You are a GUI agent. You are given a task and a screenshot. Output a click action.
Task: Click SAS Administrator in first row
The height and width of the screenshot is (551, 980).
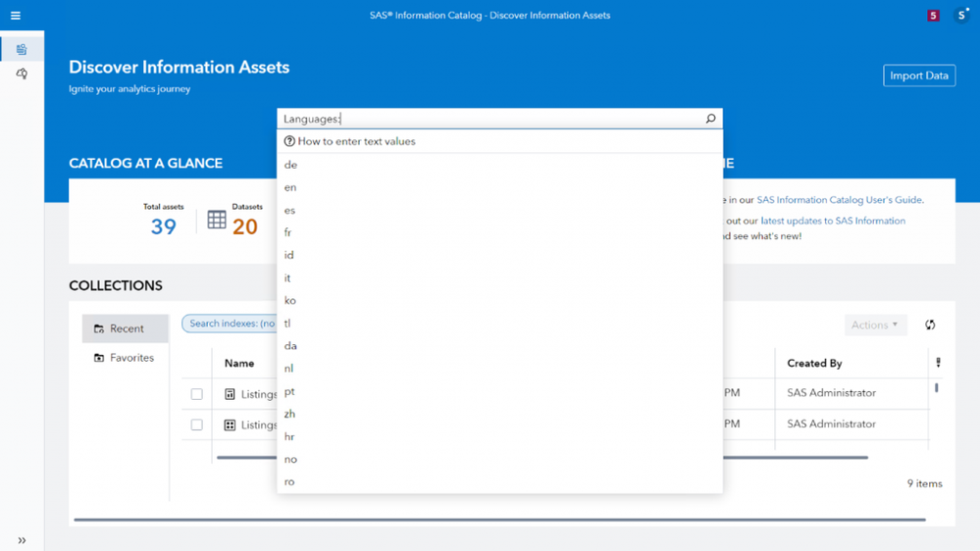point(831,393)
